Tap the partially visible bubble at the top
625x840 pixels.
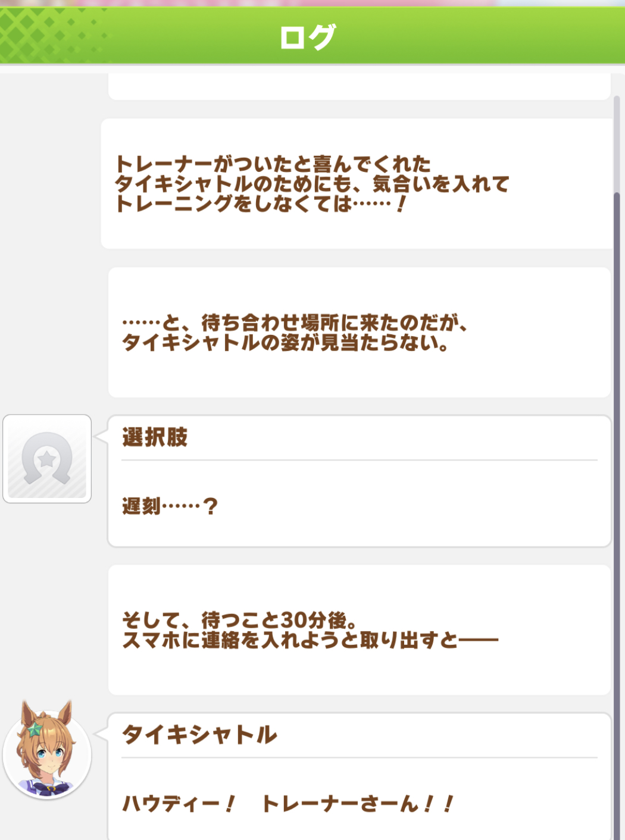pyautogui.click(x=359, y=87)
